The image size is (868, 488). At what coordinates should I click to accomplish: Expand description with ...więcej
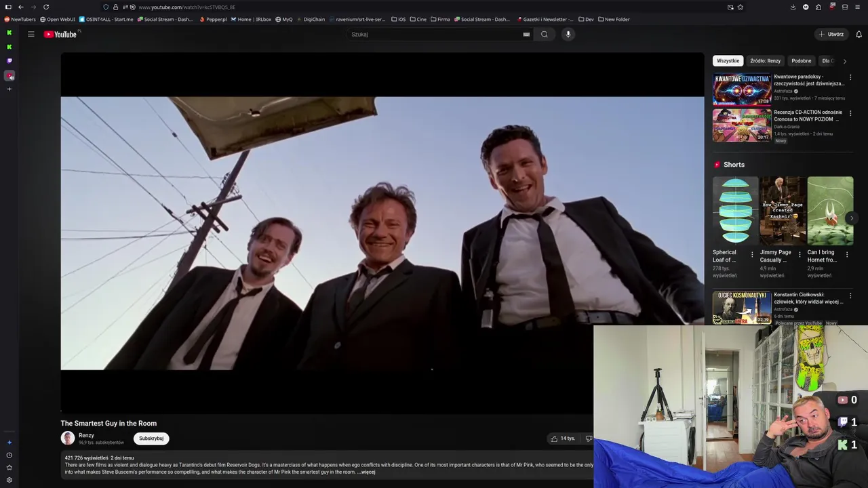point(366,472)
